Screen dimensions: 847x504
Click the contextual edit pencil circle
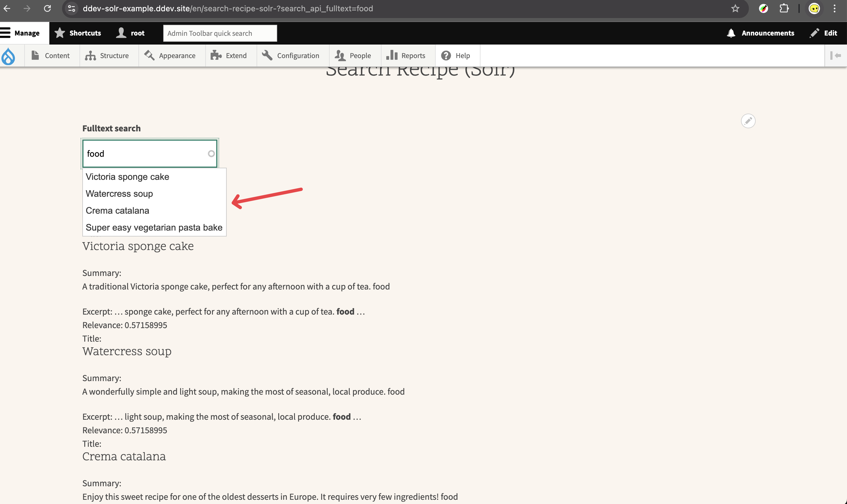pyautogui.click(x=748, y=121)
